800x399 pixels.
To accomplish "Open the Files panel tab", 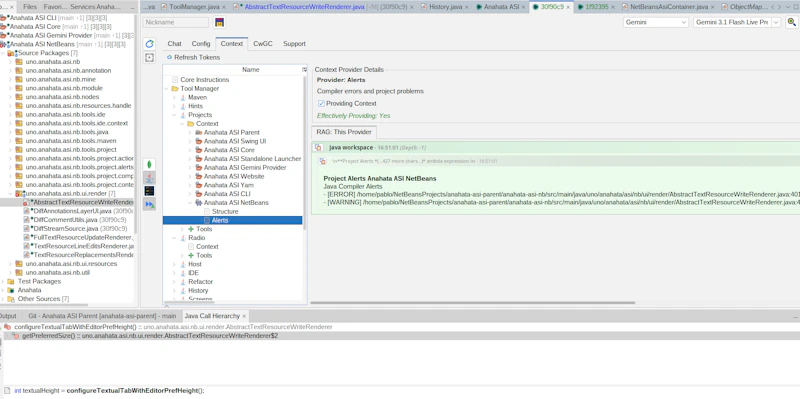I will [x=30, y=7].
